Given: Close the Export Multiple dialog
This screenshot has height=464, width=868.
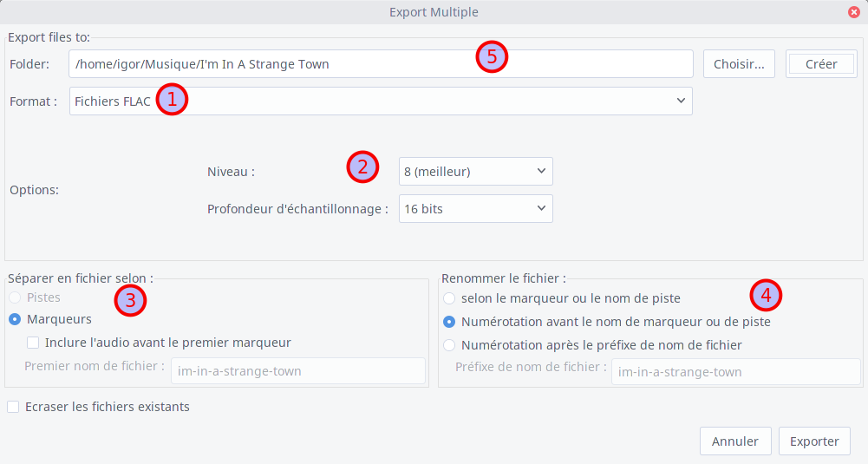Looking at the screenshot, I should click(x=853, y=11).
